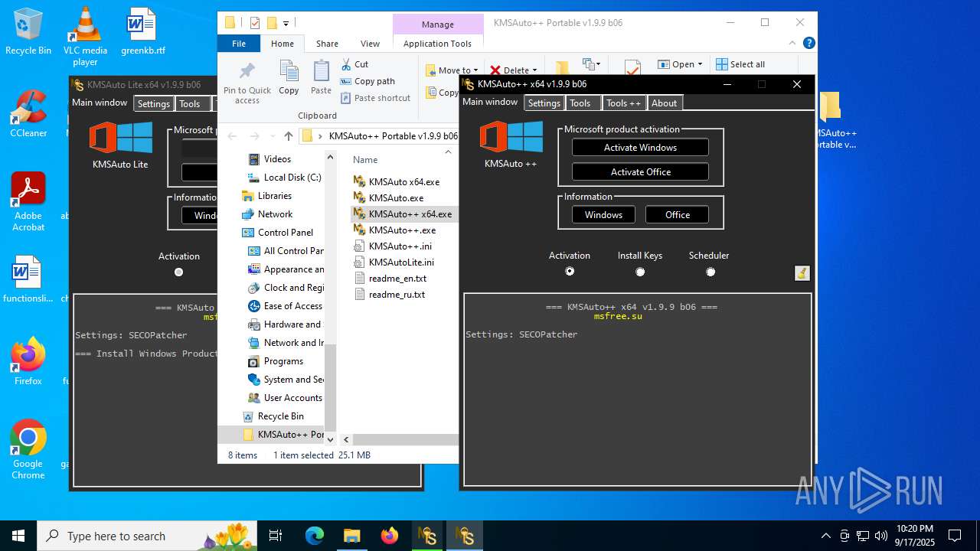Click Copy path in the Clipboard group
This screenshot has height=551, width=980.
(367, 81)
